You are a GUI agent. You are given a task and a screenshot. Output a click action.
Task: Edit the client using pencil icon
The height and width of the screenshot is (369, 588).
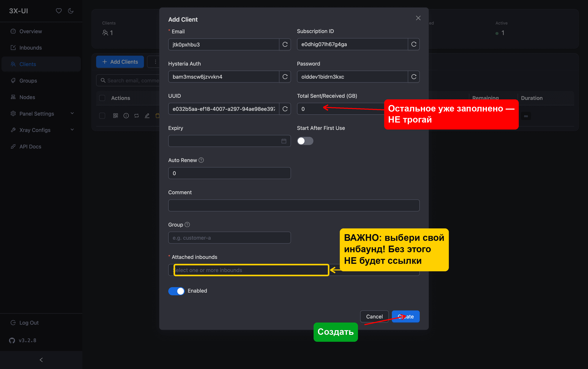click(x=147, y=116)
